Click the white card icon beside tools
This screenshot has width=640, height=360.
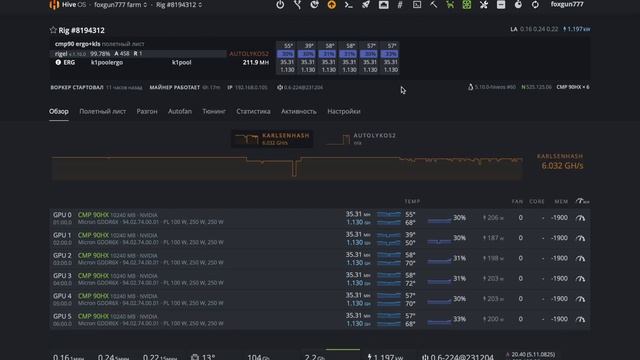pyautogui.click(x=501, y=4)
